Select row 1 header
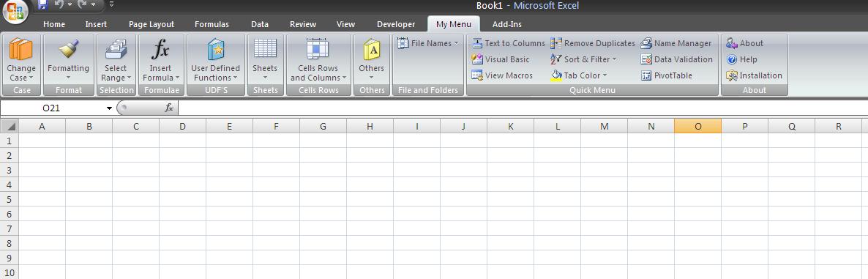 click(x=9, y=141)
